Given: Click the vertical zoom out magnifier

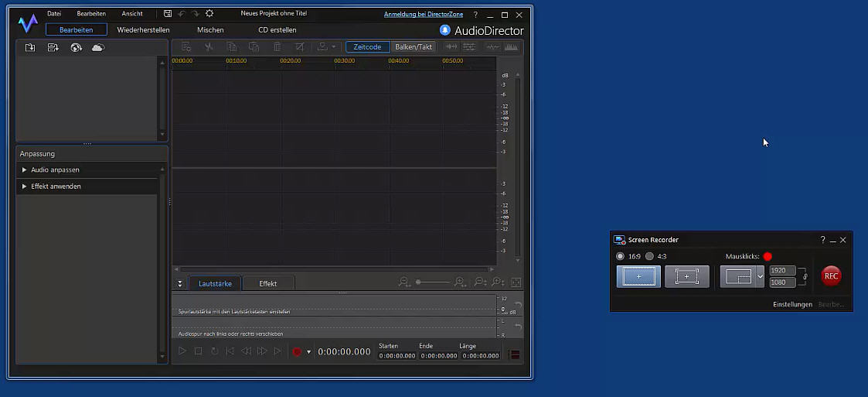Looking at the screenshot, I should click(480, 282).
